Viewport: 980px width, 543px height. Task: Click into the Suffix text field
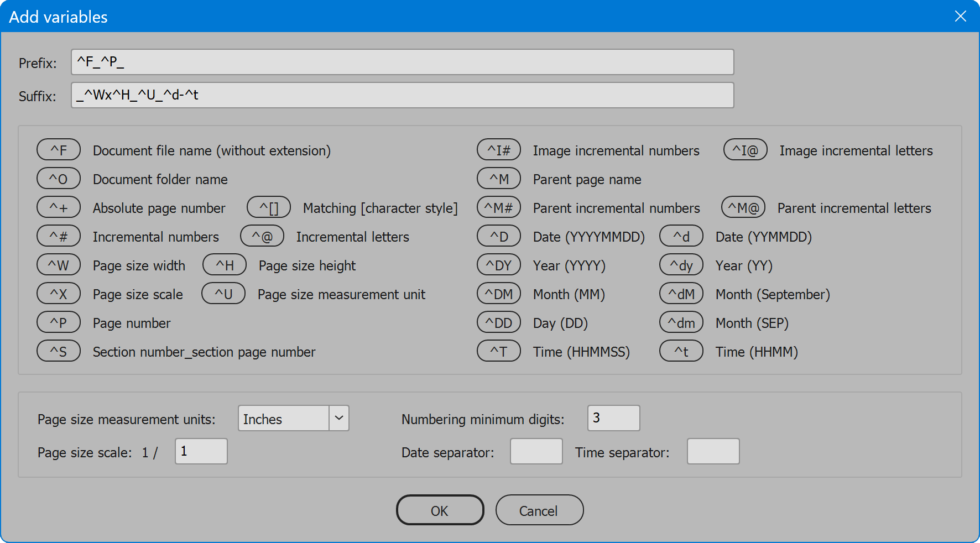pos(403,95)
